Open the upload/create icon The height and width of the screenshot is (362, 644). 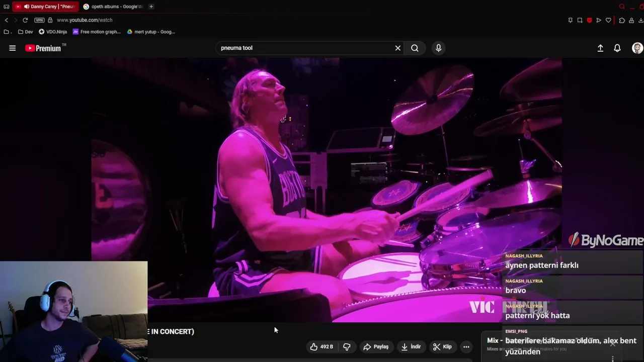[x=600, y=48]
